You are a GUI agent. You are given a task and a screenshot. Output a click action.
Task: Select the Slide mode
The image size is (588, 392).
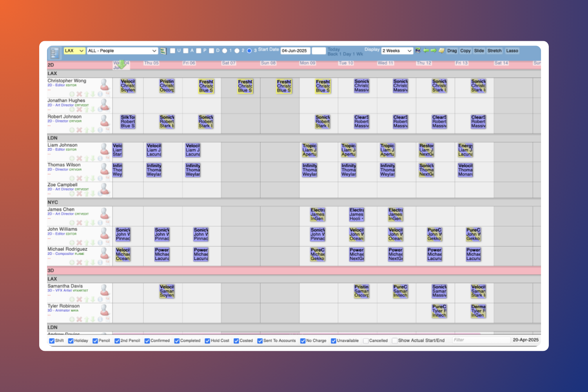click(479, 51)
